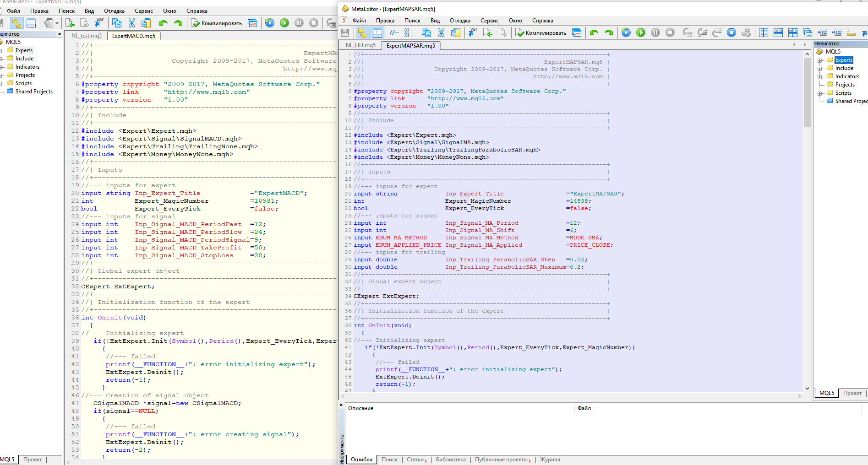Click green Undo arrow in ExpertMAPSAR toolbar
This screenshot has width=868, height=465.
(x=594, y=32)
